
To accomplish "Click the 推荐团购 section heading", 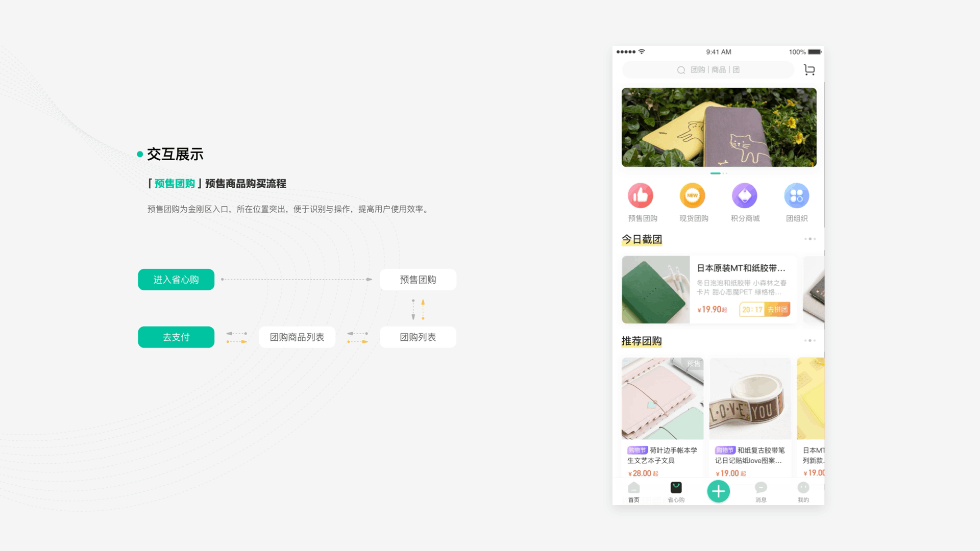I will [x=642, y=341].
